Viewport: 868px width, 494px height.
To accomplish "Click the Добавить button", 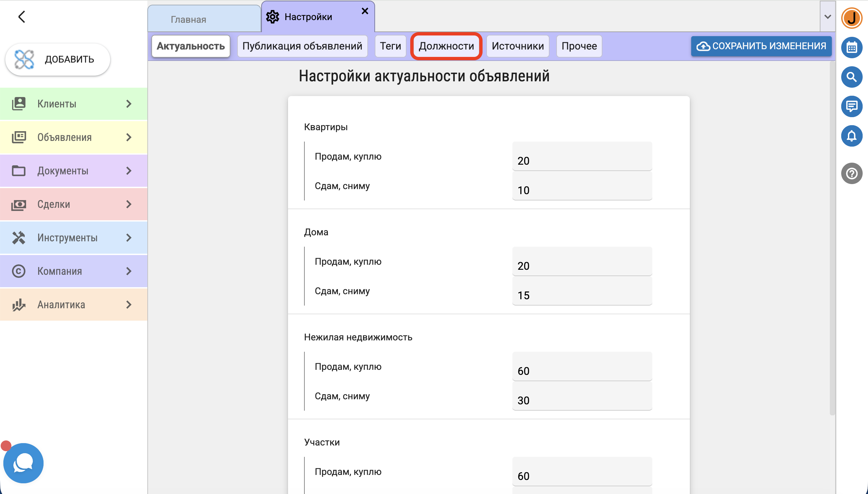I will [58, 59].
